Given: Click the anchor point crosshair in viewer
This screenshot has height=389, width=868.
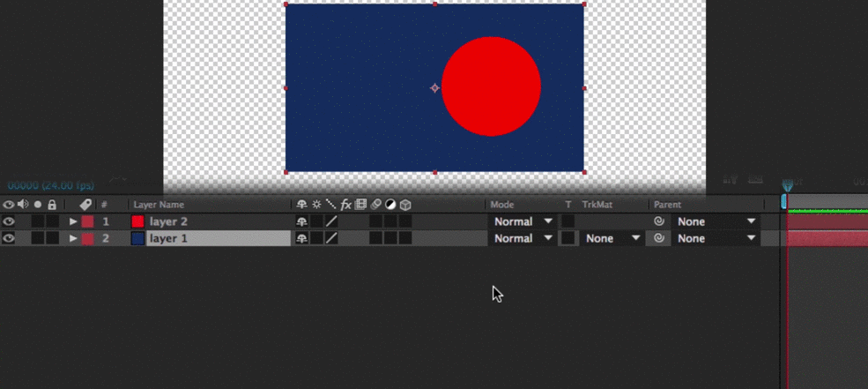Looking at the screenshot, I should tap(435, 87).
